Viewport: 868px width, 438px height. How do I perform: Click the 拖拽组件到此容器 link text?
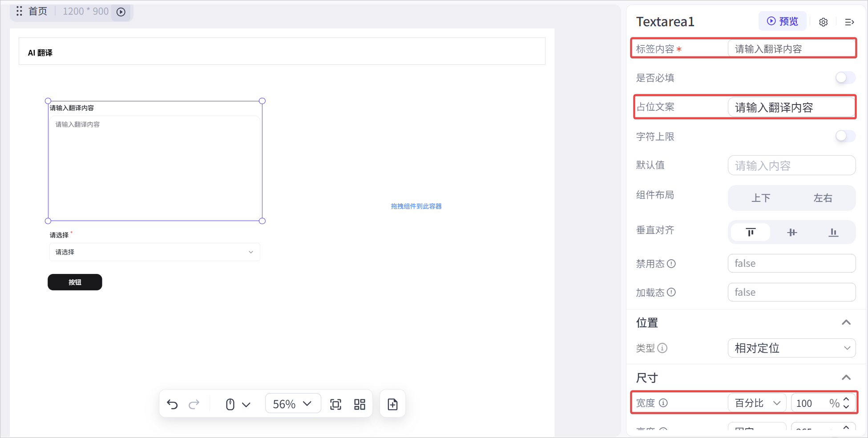click(x=416, y=206)
